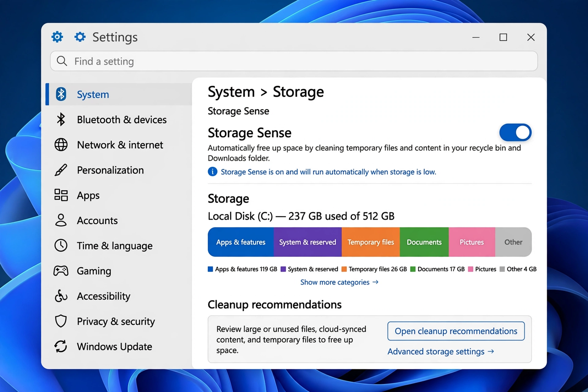Click the Other 4 GB legend entry
The image size is (588, 392).
click(518, 269)
